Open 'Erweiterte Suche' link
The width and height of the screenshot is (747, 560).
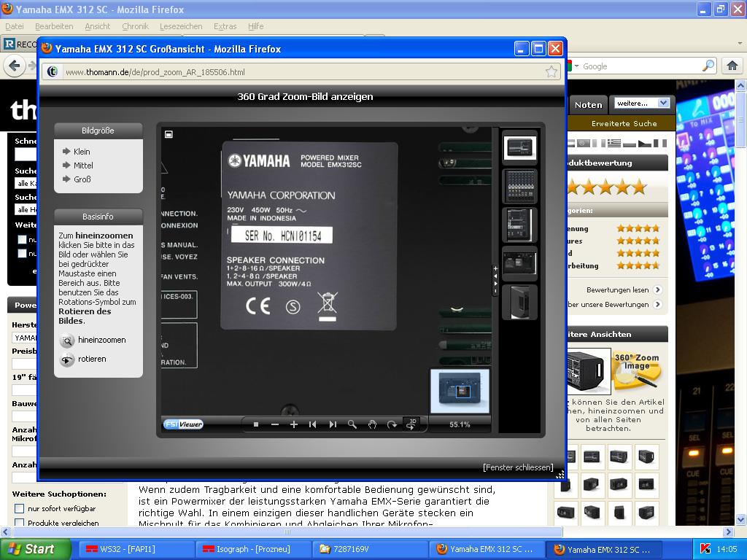(x=624, y=123)
